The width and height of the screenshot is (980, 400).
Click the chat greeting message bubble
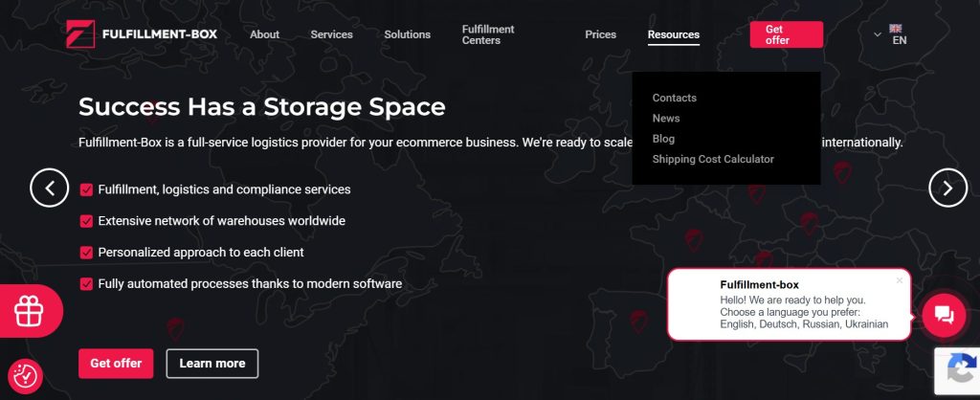789,304
